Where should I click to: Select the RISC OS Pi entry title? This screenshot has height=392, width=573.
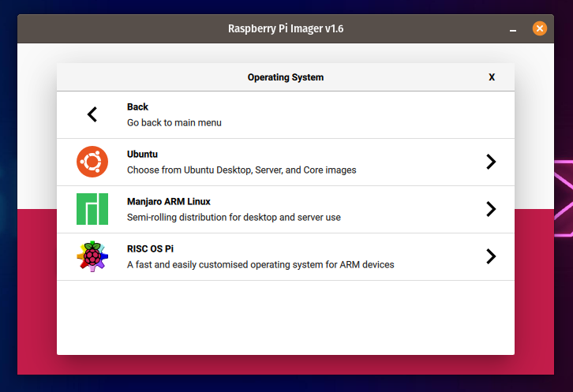[150, 248]
